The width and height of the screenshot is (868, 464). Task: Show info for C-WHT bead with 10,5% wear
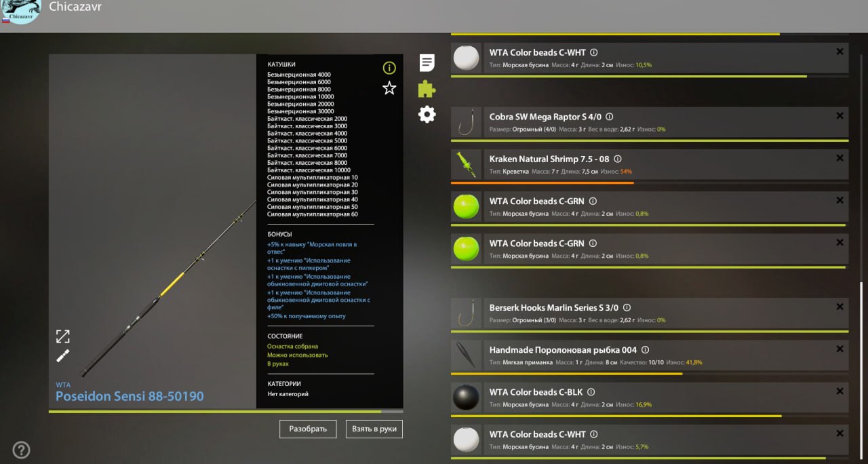pyautogui.click(x=593, y=52)
